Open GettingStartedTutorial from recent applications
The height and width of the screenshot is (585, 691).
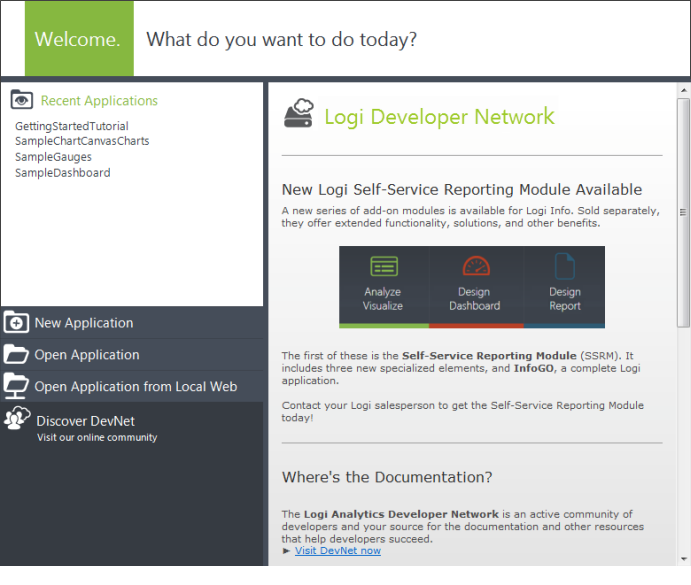coord(72,126)
